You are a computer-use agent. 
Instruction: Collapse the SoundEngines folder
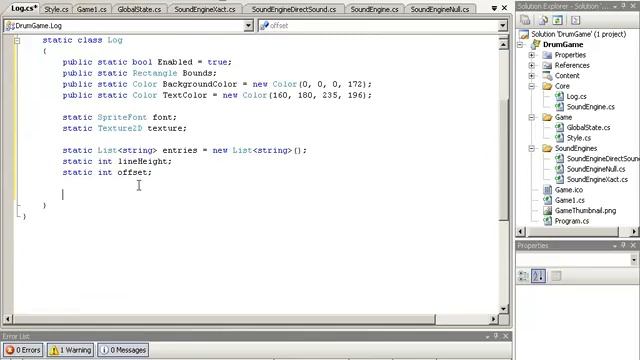coord(531,149)
